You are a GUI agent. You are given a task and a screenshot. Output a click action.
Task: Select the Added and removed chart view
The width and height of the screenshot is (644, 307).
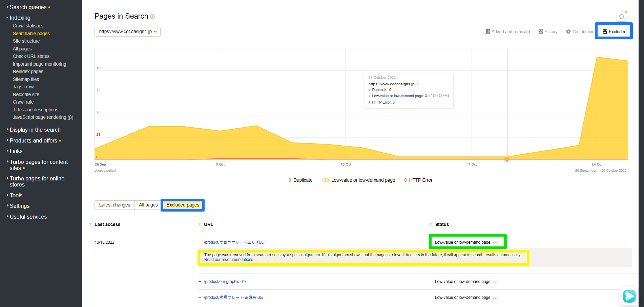coord(508,31)
